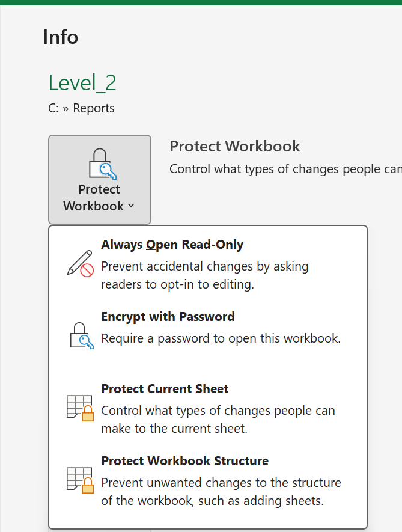Click the sheet lock icon beside Protect Current Sheet

point(81,408)
